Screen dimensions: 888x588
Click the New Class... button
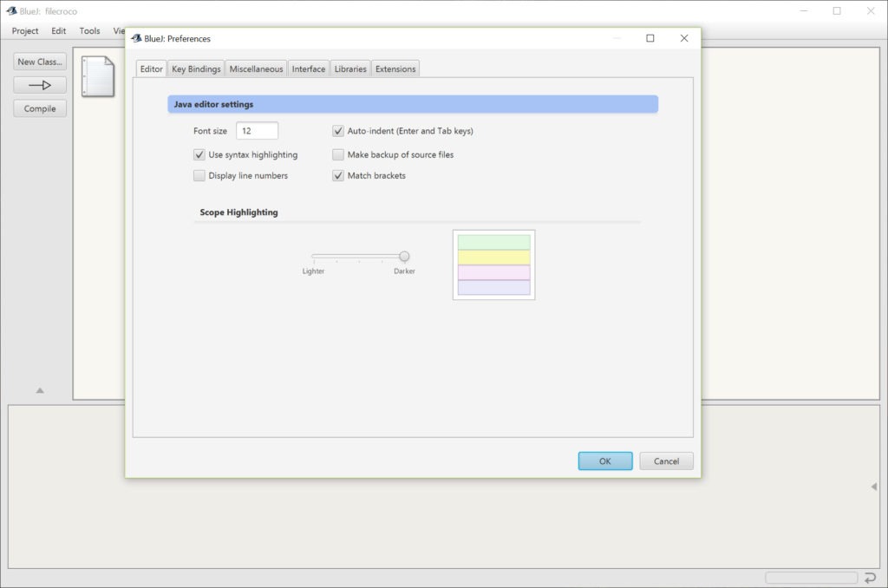40,62
